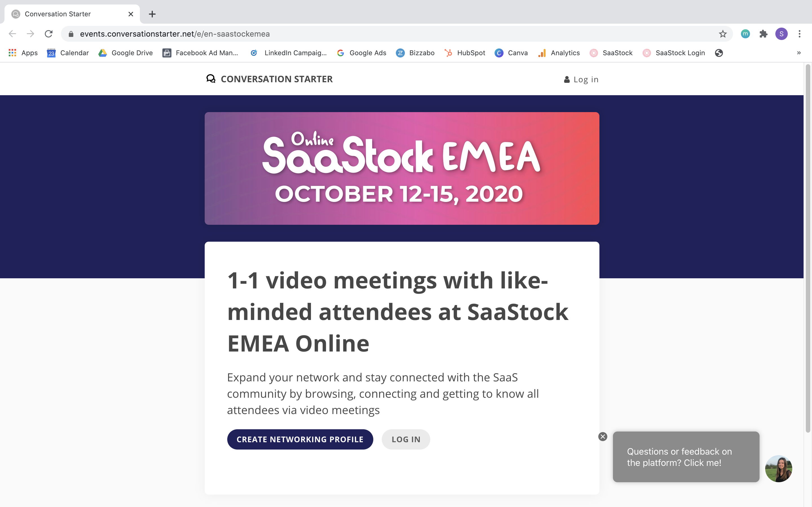Bookmark this page with the star icon
Image resolution: width=812 pixels, height=507 pixels.
722,34
